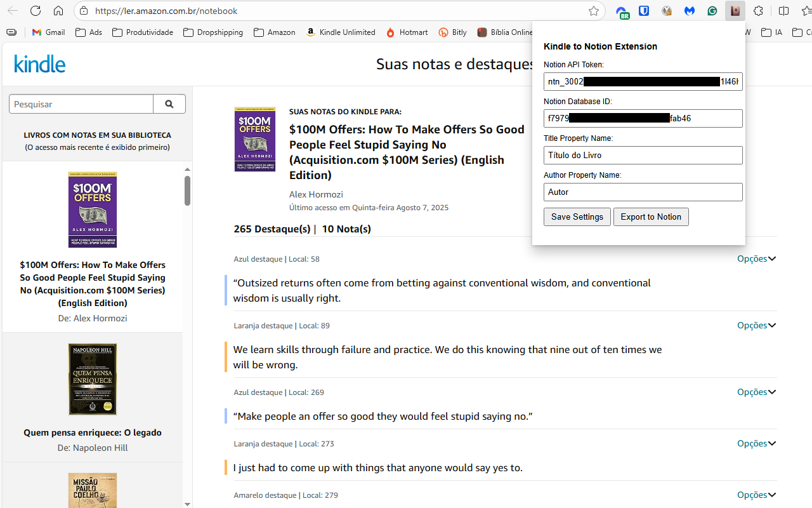The image size is (812, 508).
Task: Edit the Title Property Name field
Action: (x=643, y=156)
